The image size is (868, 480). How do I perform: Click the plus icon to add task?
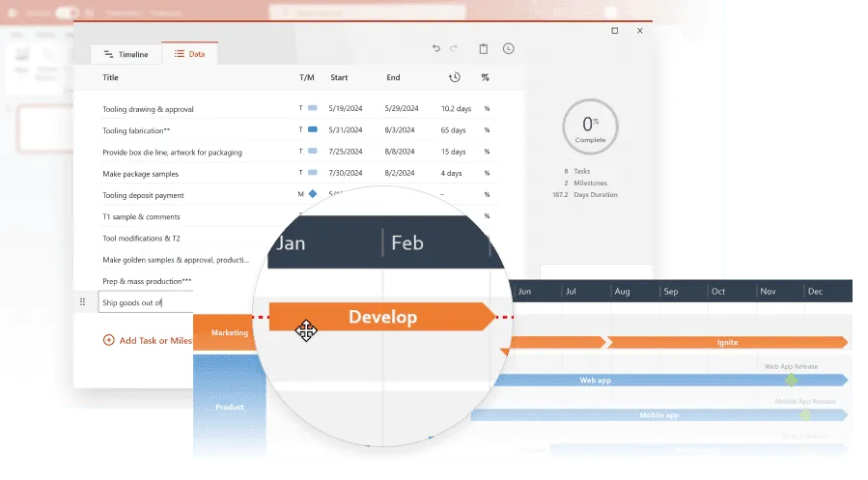click(x=108, y=340)
